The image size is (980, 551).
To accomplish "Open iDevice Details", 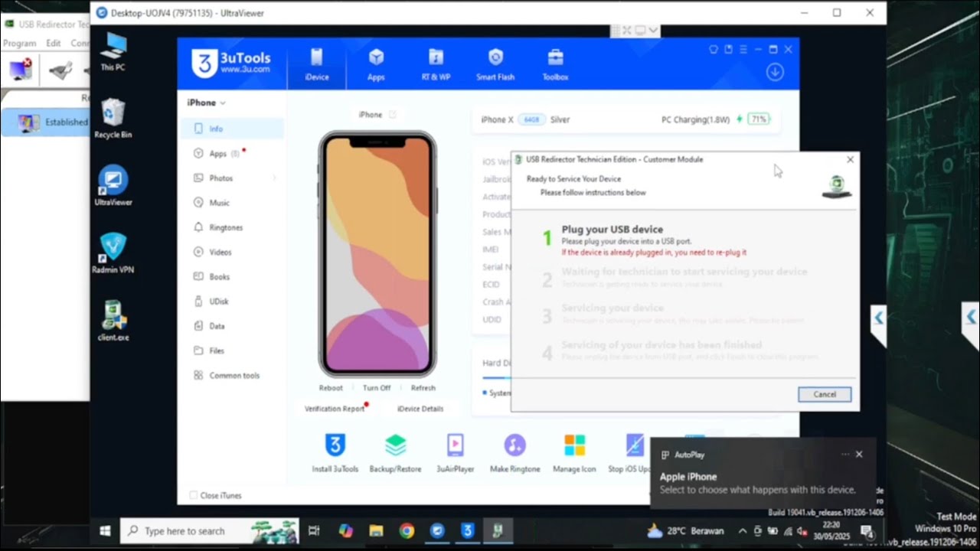I will [420, 409].
